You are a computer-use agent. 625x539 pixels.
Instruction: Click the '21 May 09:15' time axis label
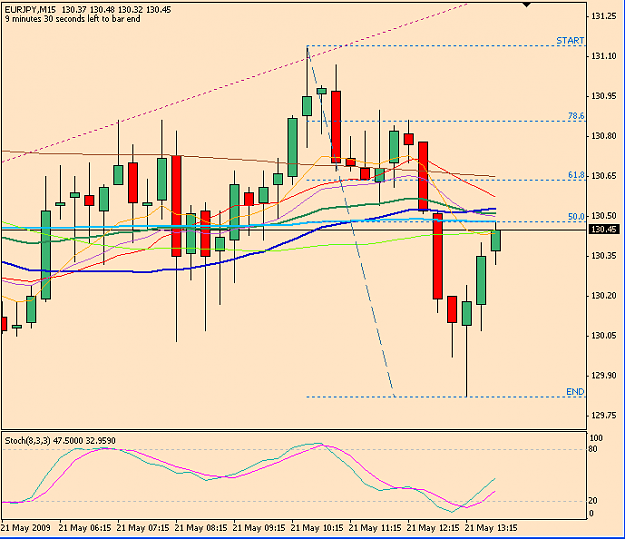[x=259, y=528]
